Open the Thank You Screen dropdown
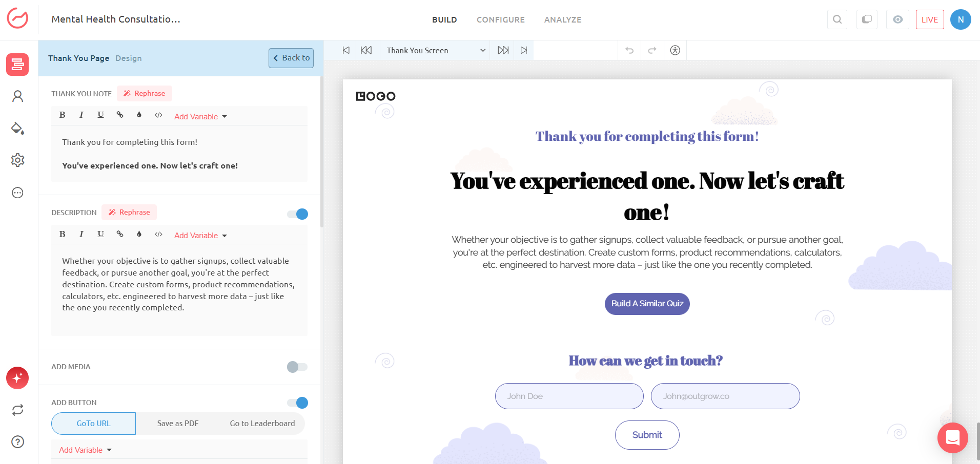 [435, 50]
